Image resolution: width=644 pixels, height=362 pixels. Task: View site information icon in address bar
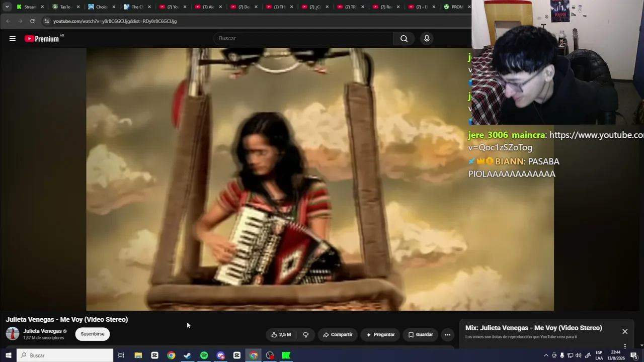point(47,21)
